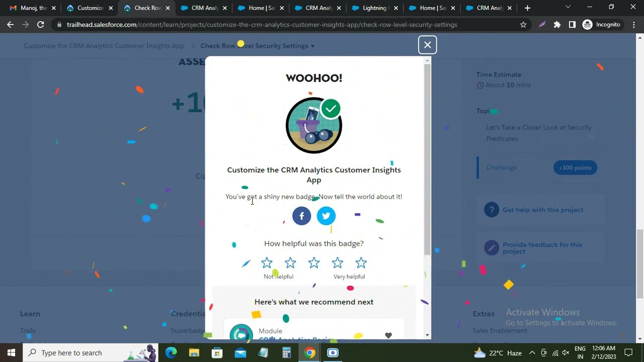
Task: Open Sales Enablement footer link
Action: pos(500,330)
